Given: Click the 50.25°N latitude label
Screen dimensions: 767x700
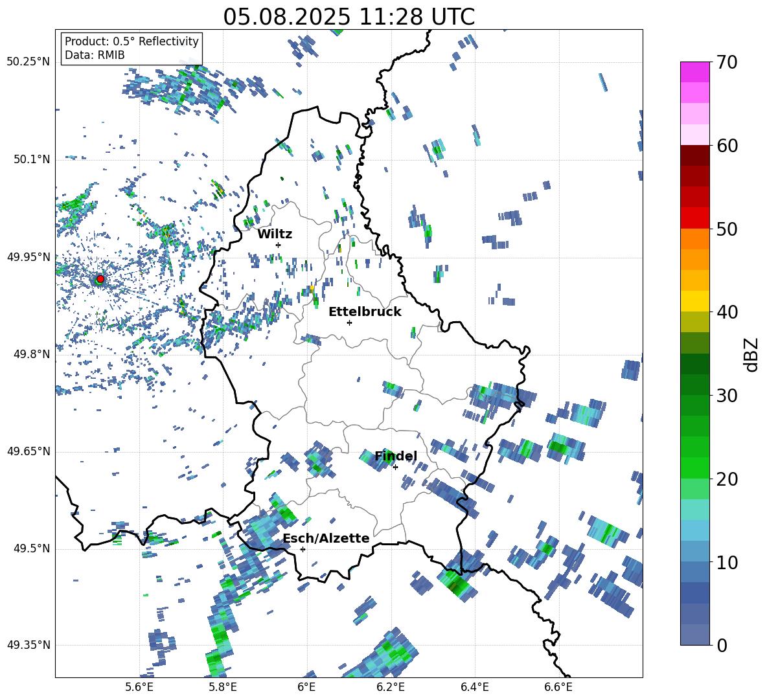Looking at the screenshot, I should (x=29, y=62).
